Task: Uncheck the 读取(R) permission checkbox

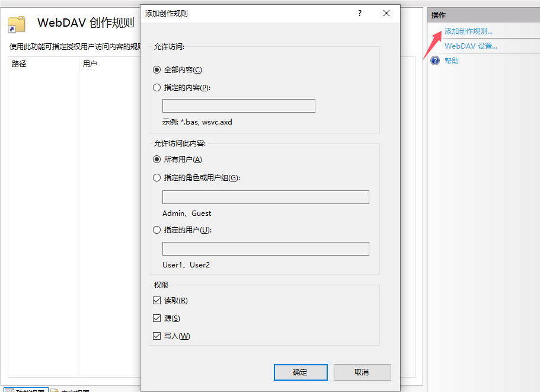Action: pos(156,300)
